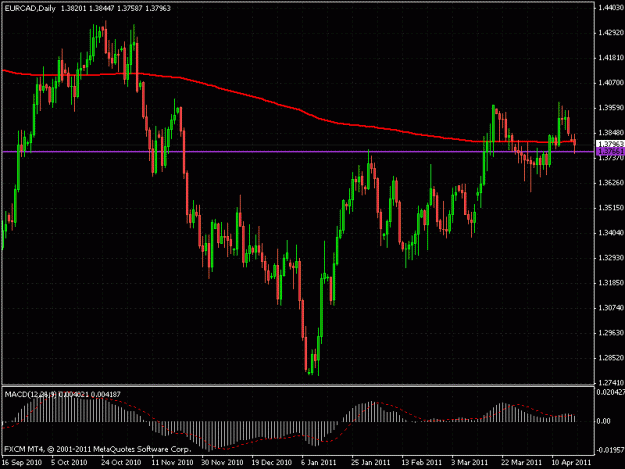Click the 5 Oct 2010 date label
Screen dimensions: 625x469
[x=69, y=462]
